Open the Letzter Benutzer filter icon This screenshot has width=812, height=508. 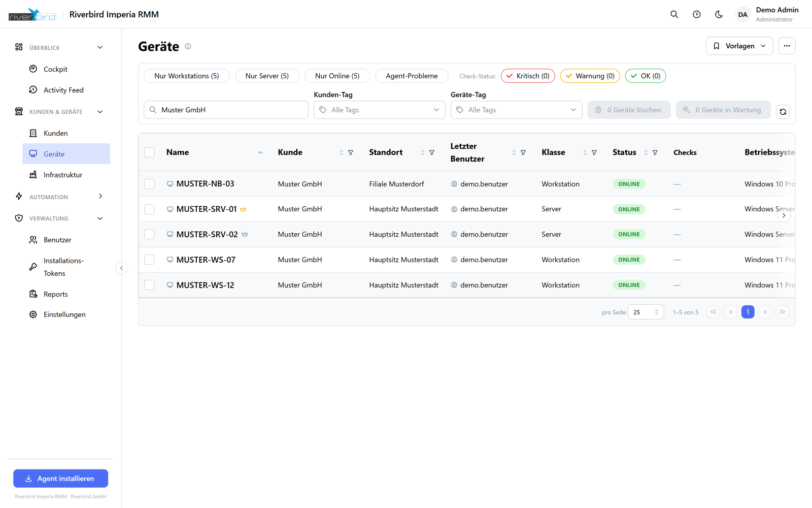523,152
